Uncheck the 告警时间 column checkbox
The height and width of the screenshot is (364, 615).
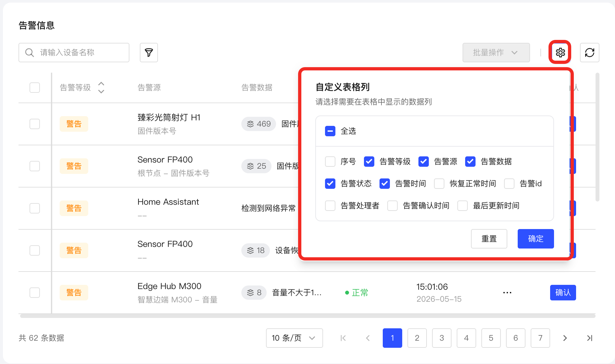[x=385, y=184]
